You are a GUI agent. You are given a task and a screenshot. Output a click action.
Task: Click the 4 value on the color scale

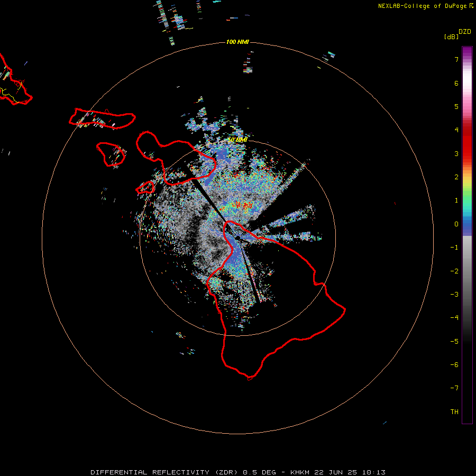(456, 130)
